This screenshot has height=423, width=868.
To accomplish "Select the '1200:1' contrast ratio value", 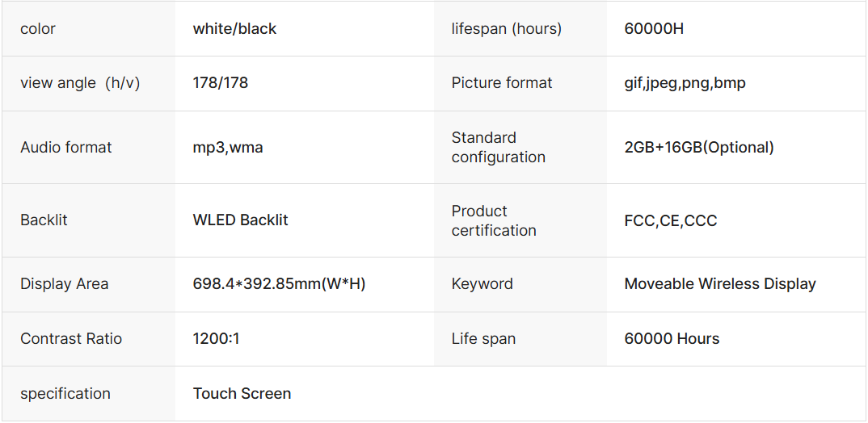I will point(216,339).
